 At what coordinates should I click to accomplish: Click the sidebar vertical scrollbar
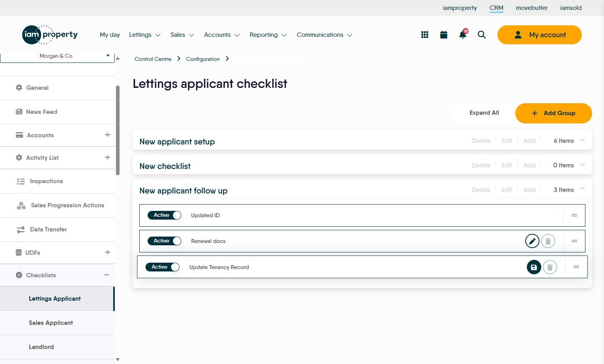118,131
